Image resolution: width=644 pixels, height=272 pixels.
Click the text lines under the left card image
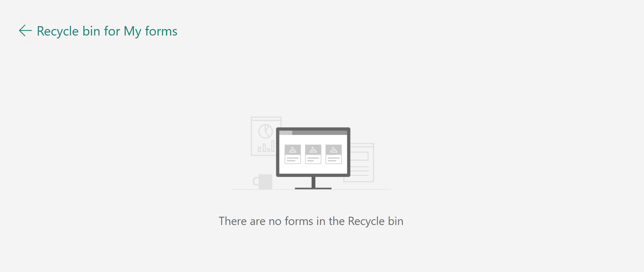pos(293,159)
